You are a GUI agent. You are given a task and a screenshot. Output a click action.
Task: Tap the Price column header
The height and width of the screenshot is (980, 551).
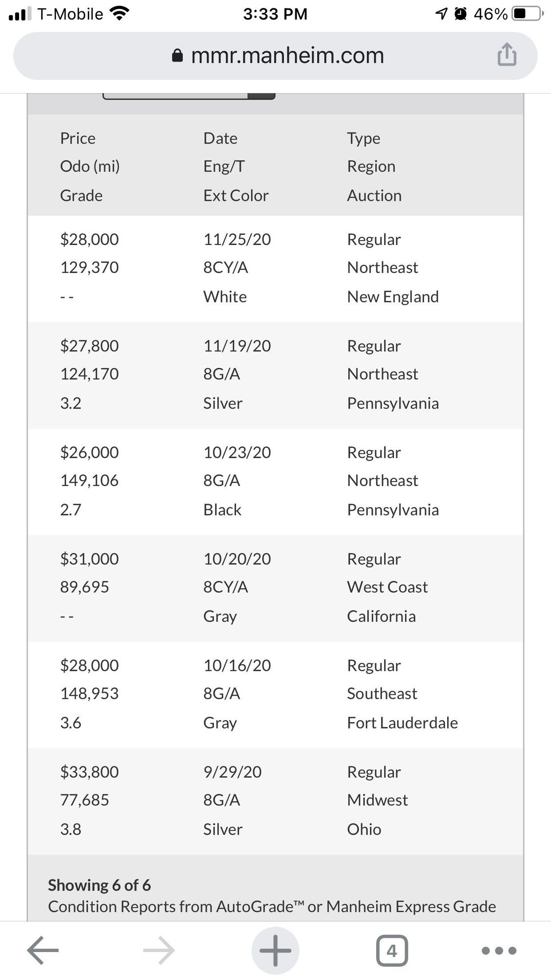tap(78, 138)
